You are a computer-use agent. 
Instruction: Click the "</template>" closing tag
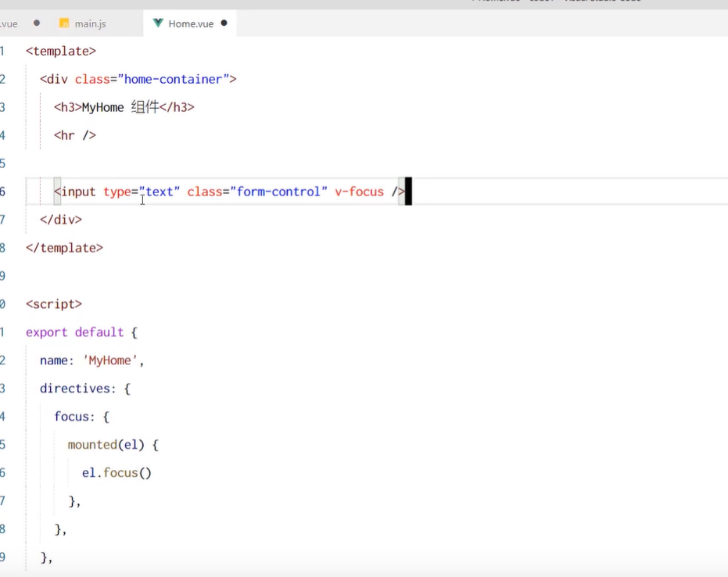coord(65,248)
